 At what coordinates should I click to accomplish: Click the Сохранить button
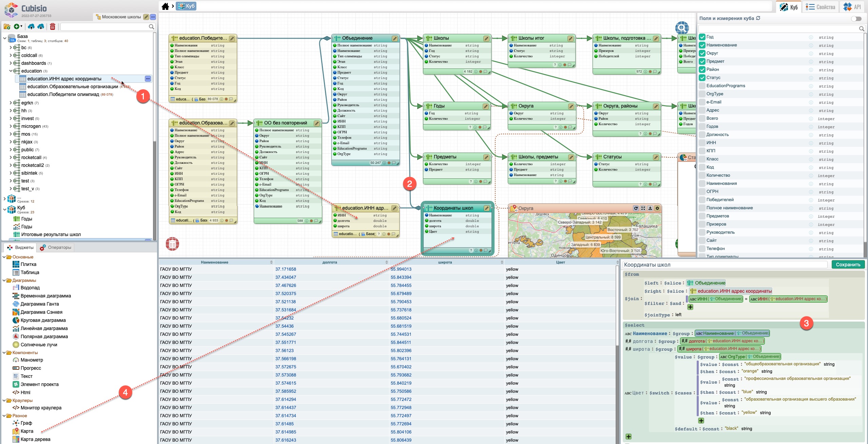point(848,265)
